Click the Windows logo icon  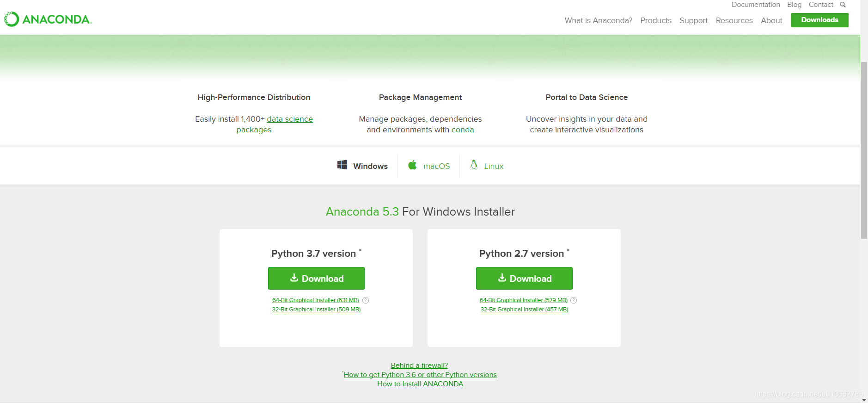(342, 165)
